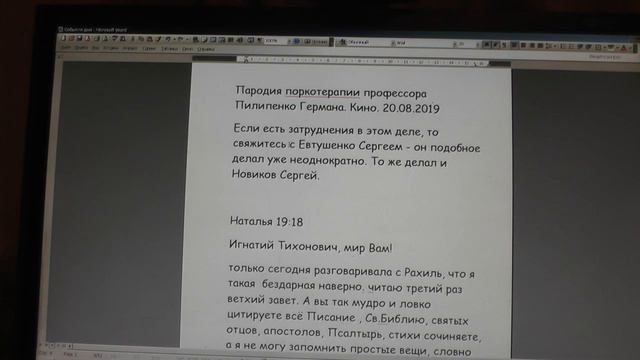Open the line spacing dropdown arrow
Viewport: 640px width, 360px height.
pos(555,46)
